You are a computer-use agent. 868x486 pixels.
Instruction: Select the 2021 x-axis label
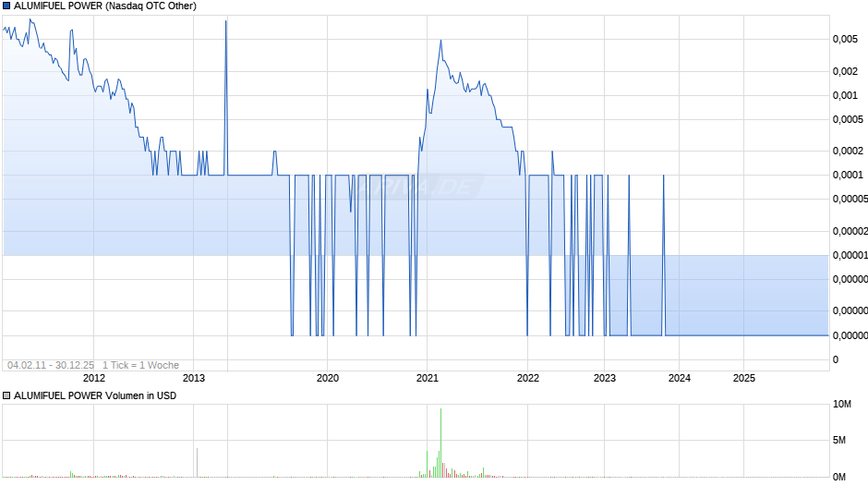(427, 378)
